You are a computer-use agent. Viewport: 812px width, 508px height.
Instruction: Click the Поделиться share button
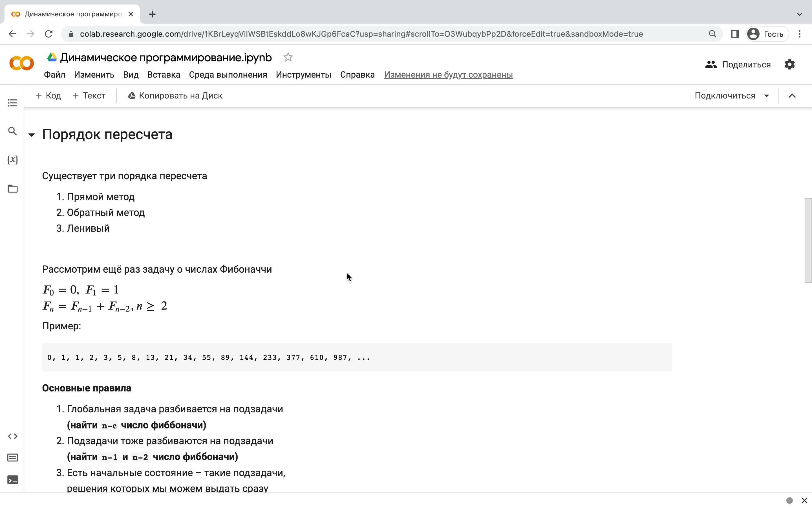pyautogui.click(x=738, y=64)
